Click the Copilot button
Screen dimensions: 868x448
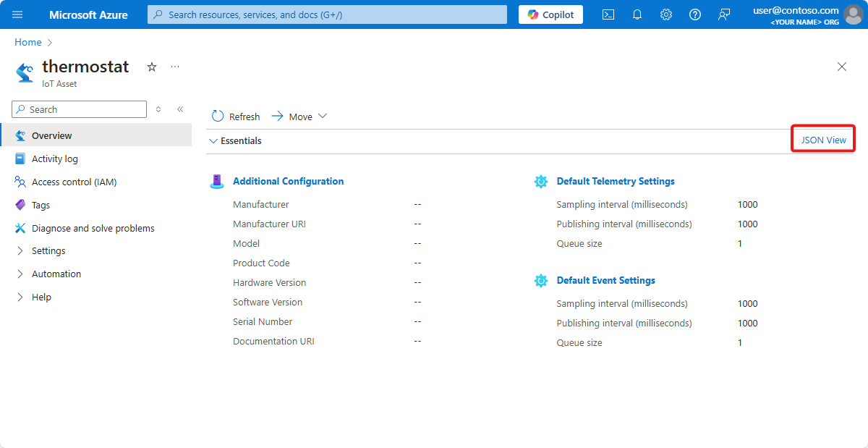[x=550, y=14]
